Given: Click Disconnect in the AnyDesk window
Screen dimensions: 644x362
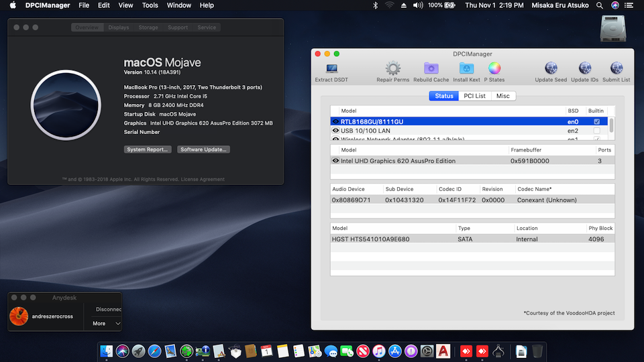Looking at the screenshot, I should coord(108,309).
